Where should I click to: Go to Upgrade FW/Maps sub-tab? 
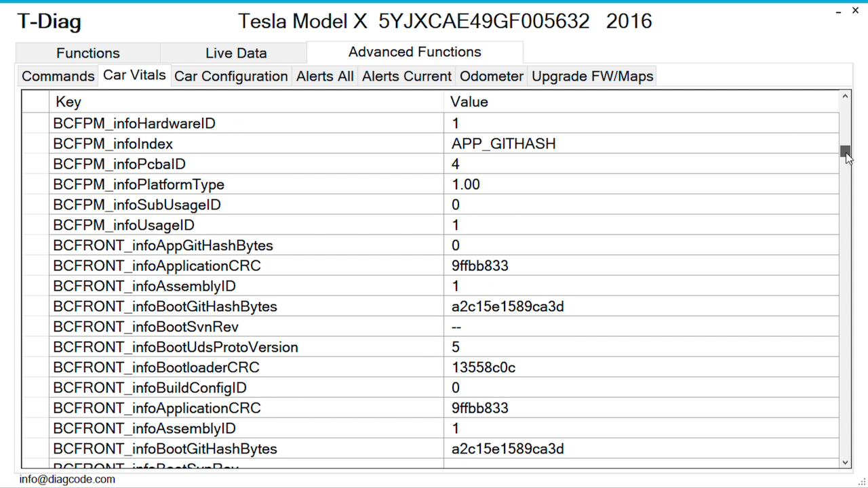593,76
